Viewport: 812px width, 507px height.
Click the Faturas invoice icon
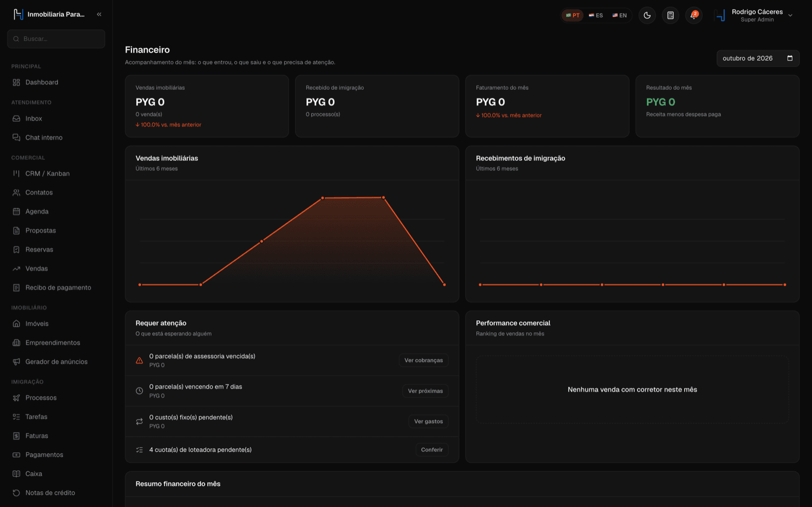point(16,436)
